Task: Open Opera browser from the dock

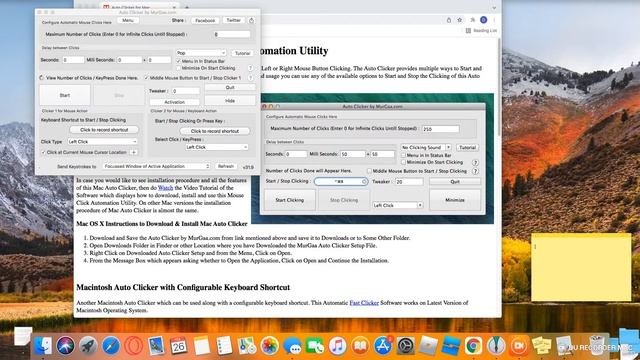Action: 133,346
